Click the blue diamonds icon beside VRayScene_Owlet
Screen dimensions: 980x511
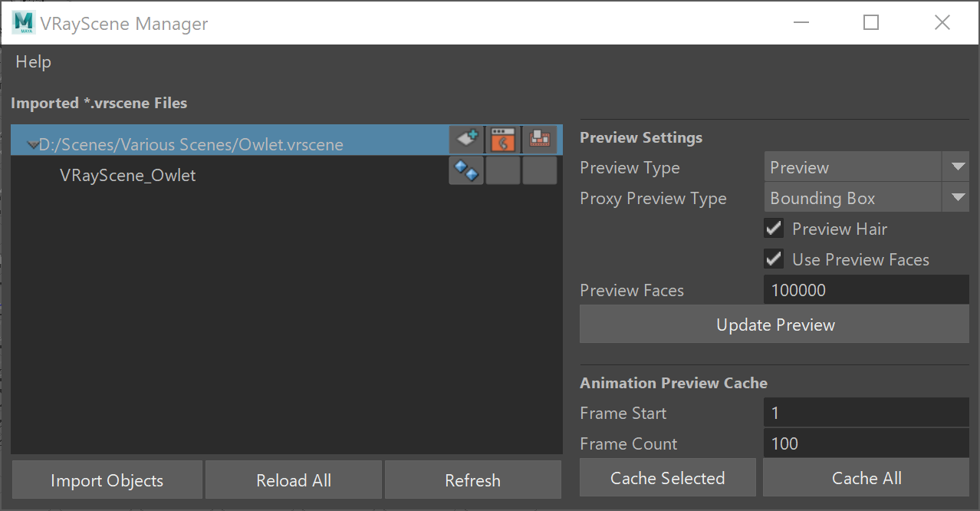point(466,170)
